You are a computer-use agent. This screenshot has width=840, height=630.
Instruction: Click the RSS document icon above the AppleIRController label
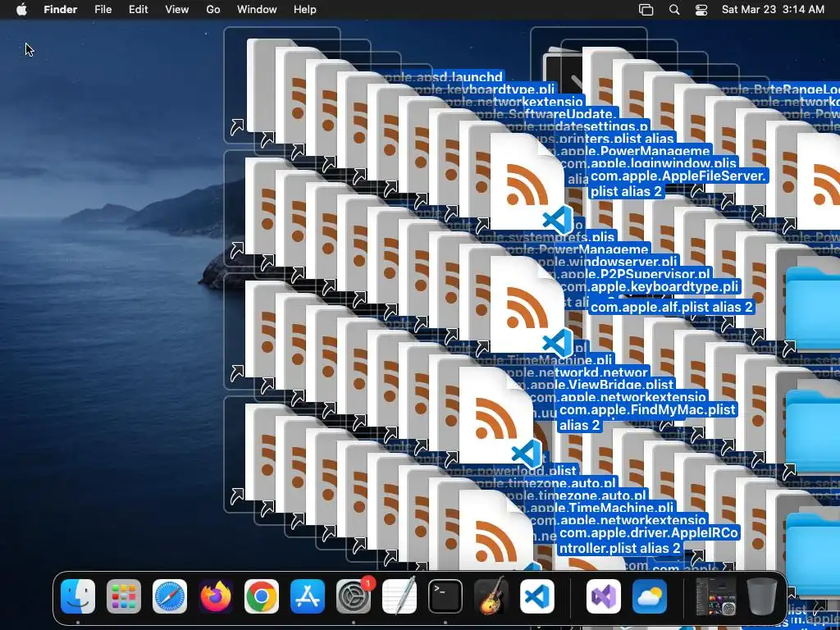(496, 531)
